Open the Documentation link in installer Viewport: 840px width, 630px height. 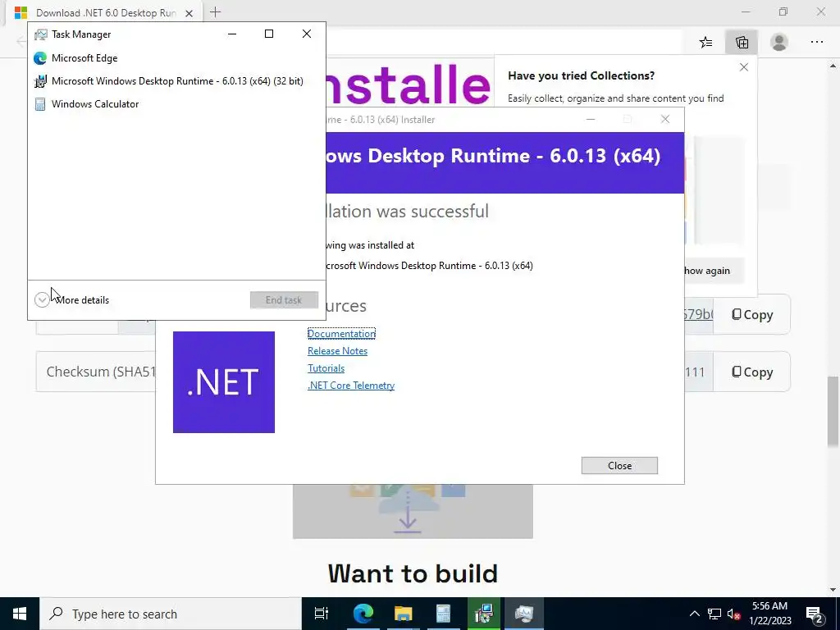pyautogui.click(x=341, y=334)
